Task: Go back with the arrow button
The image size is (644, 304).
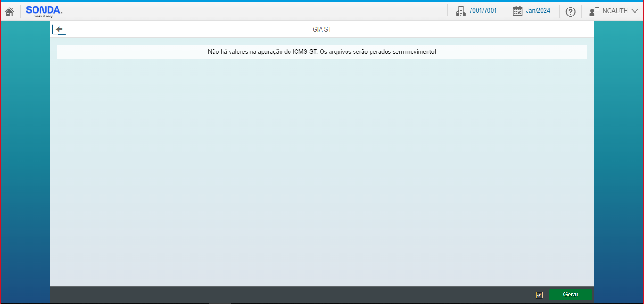Action: (59, 29)
